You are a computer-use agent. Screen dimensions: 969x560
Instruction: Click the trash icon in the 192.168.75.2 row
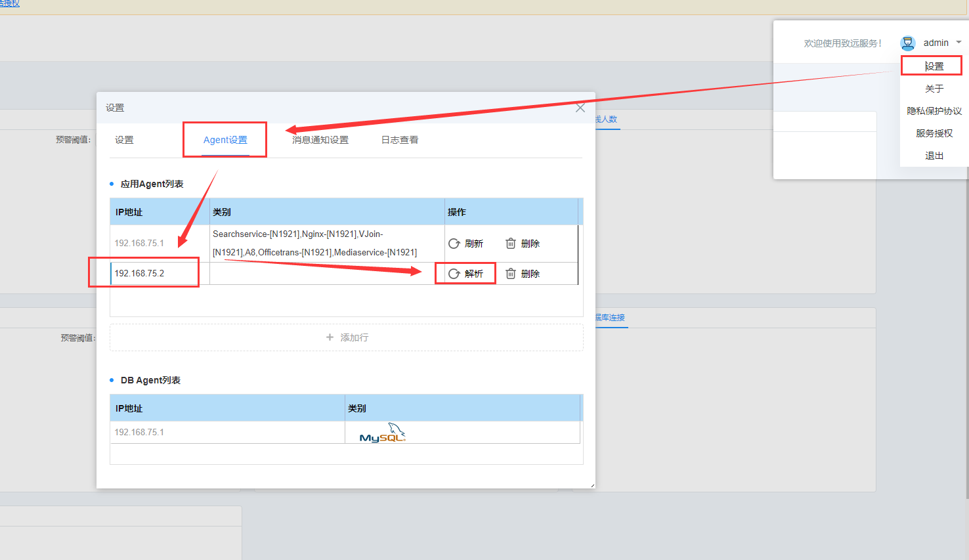[x=511, y=274]
